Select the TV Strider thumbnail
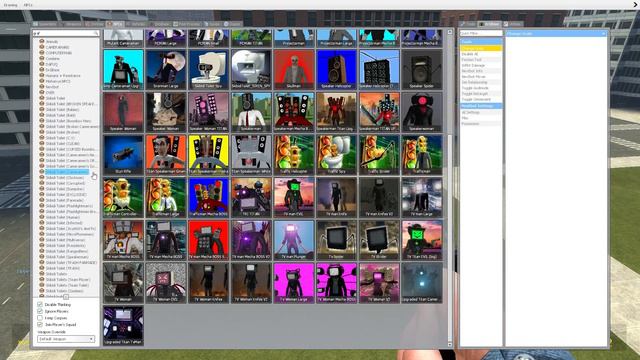Screen dimensions: 640x360 (379, 240)
